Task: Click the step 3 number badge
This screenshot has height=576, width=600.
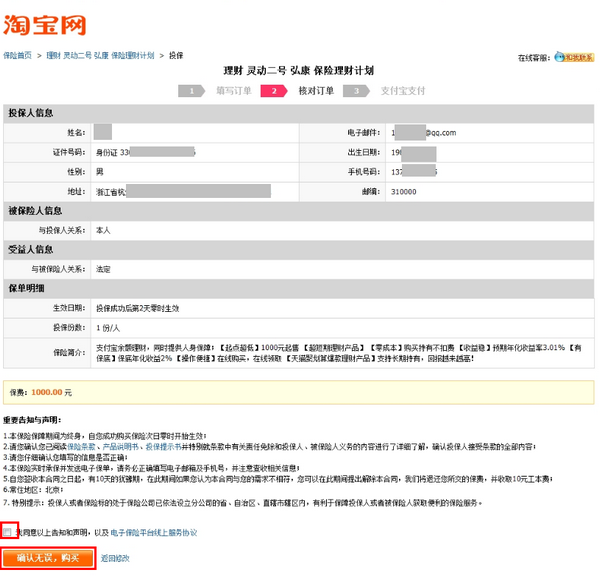Action: (354, 91)
